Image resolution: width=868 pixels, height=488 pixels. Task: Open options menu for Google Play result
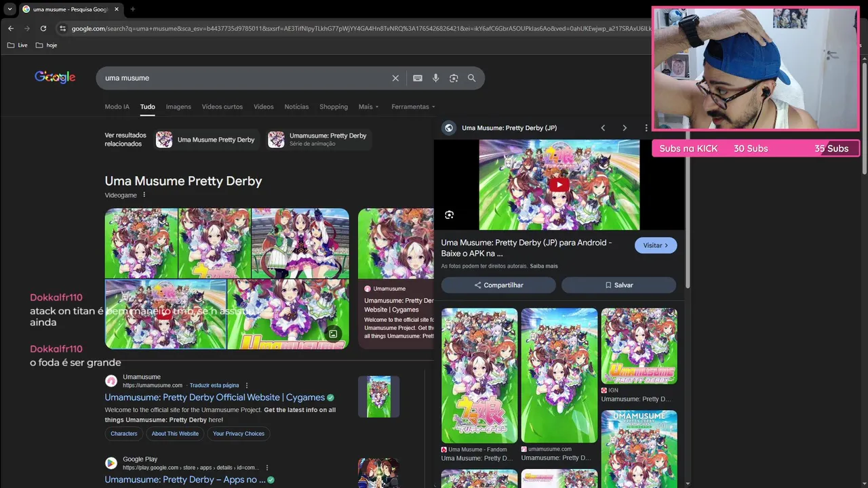coord(267,468)
